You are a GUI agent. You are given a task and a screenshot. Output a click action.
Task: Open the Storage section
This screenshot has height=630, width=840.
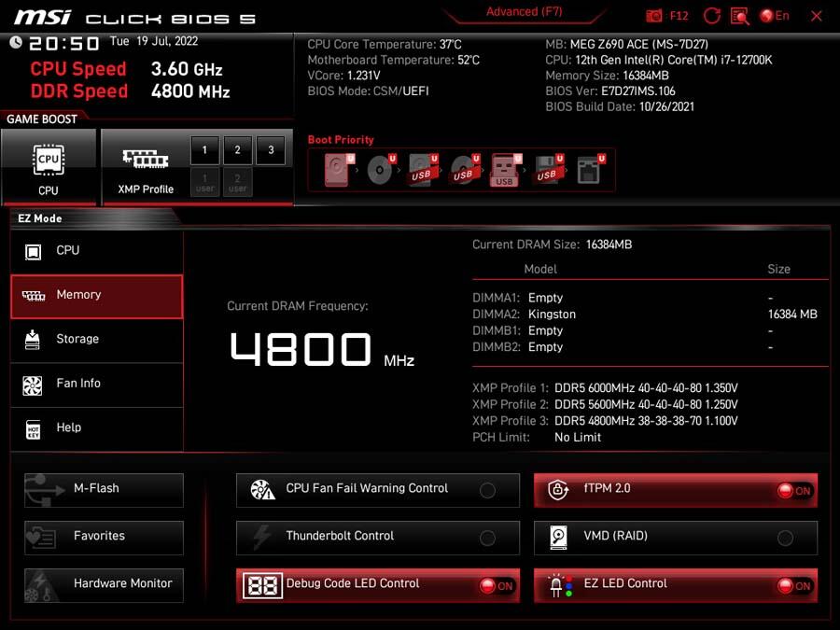point(97,340)
